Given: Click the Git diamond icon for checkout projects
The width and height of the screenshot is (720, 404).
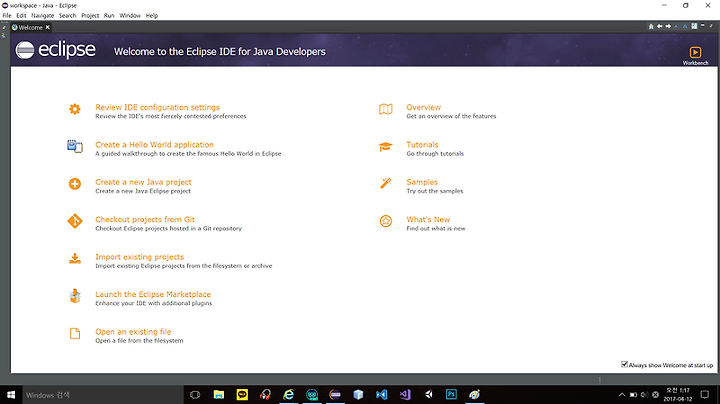Looking at the screenshot, I should 74,221.
